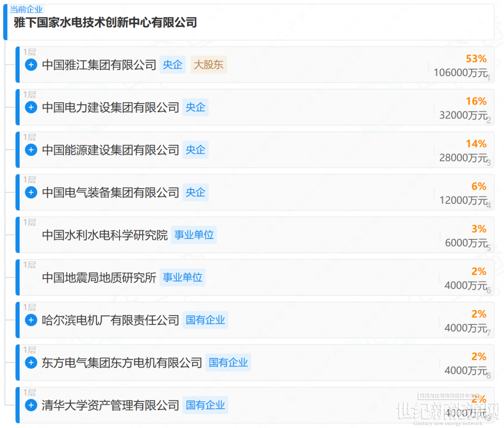Click the 16% shareholding percentage
This screenshot has width=504, height=428.
476,101
